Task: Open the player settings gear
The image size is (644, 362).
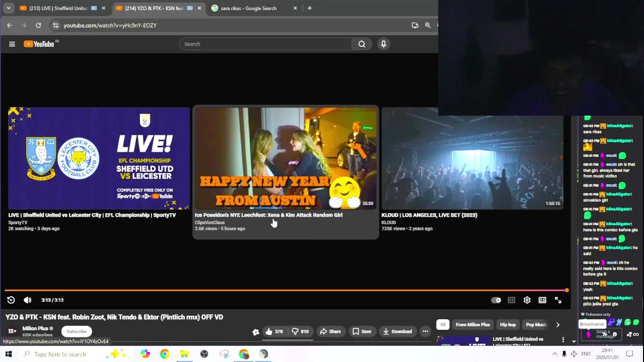Action: [527, 300]
